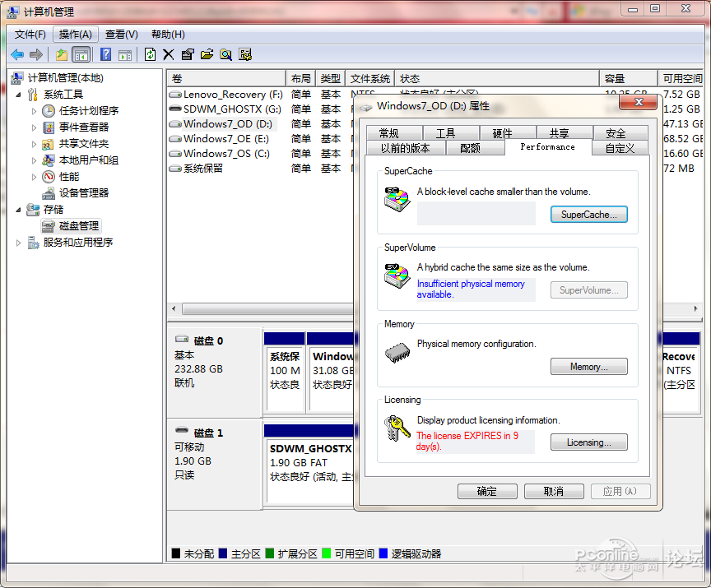Expand the 事件查看器 node arrow
Viewport: 711px width, 588px height.
(34, 127)
